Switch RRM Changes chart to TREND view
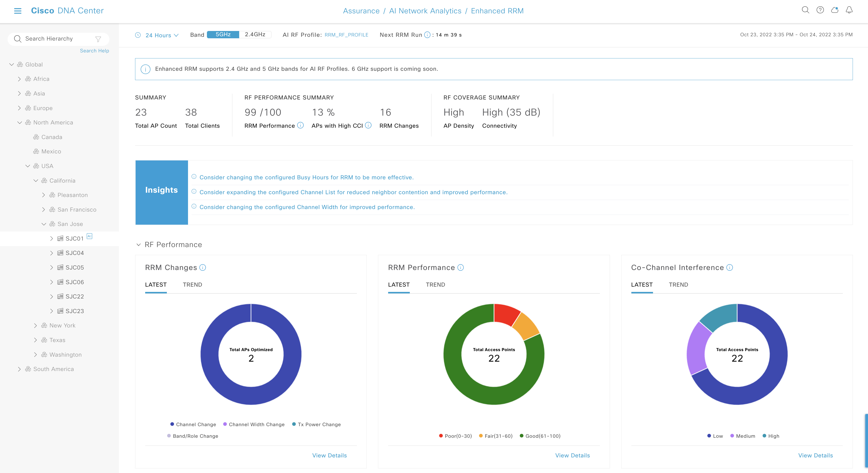 [192, 284]
